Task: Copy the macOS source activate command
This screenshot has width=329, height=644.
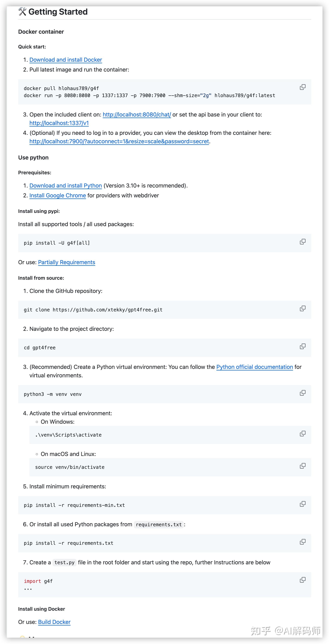Action: [303, 465]
